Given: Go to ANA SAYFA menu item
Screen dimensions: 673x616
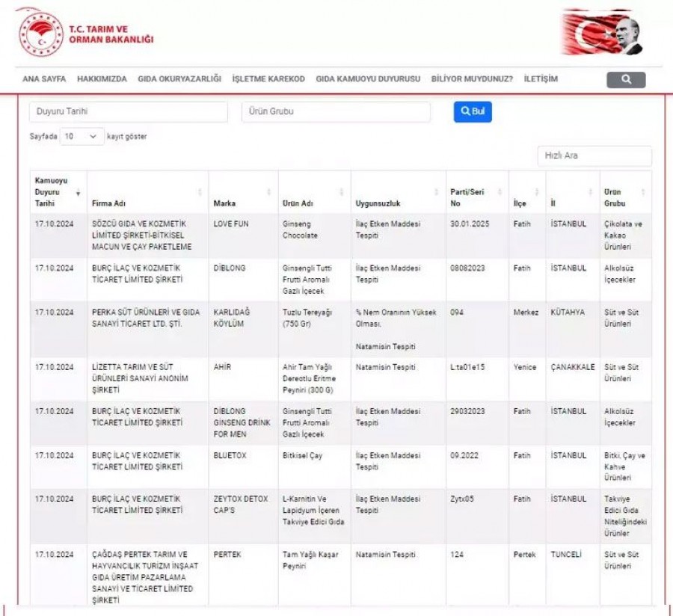Looking at the screenshot, I should pos(44,79).
